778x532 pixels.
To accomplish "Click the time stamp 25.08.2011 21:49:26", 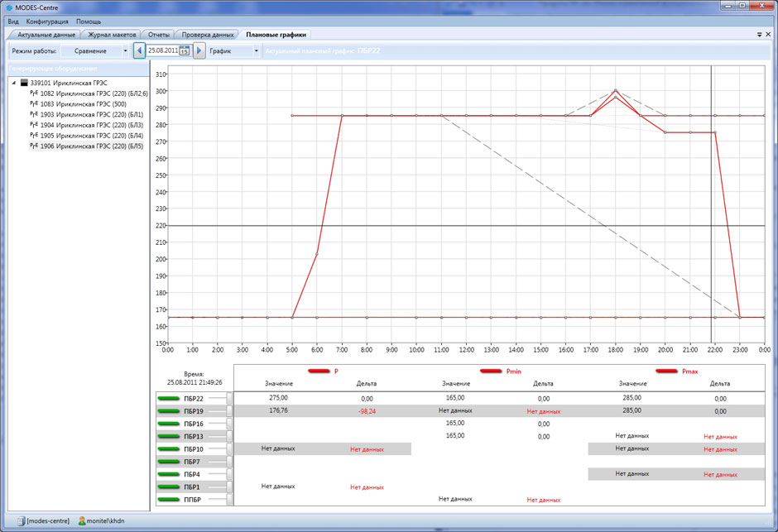I will pyautogui.click(x=194, y=382).
